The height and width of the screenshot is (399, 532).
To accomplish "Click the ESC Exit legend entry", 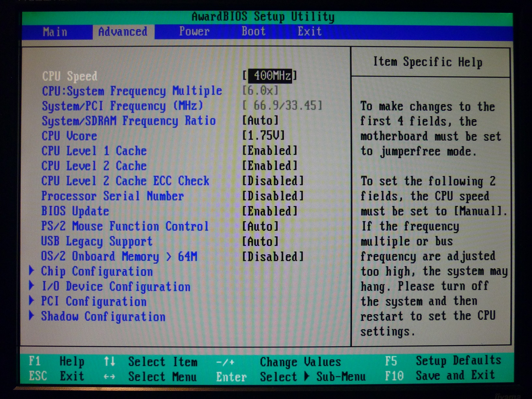I will [x=56, y=376].
